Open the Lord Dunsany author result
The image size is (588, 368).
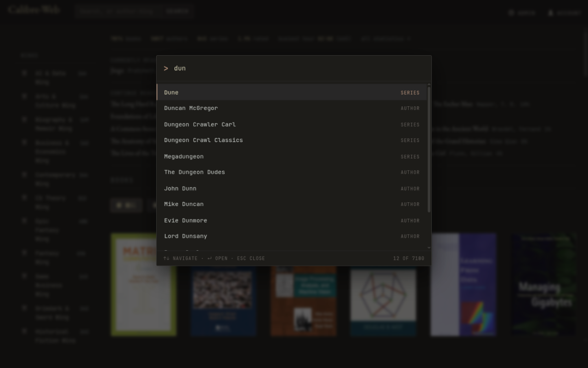[x=292, y=236]
